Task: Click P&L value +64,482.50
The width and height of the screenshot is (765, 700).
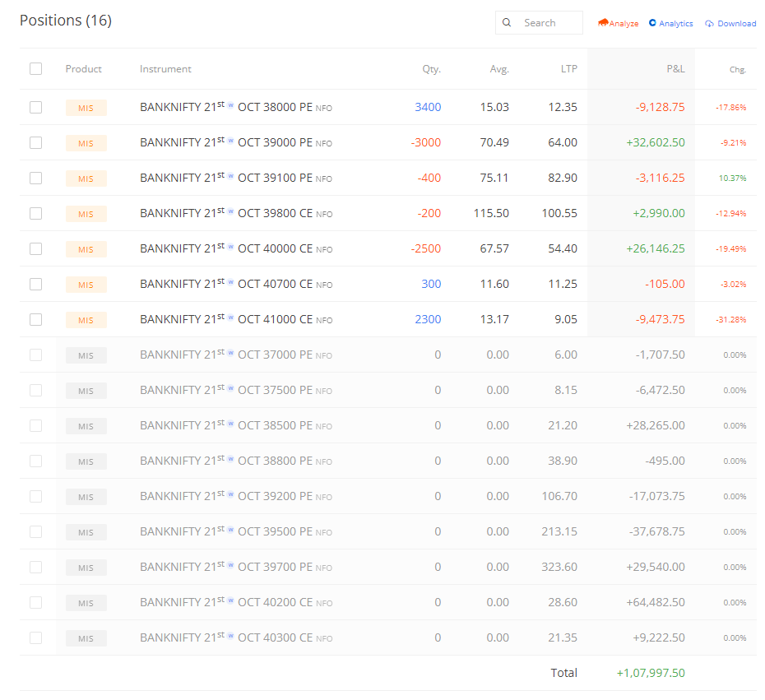Action: tap(656, 602)
